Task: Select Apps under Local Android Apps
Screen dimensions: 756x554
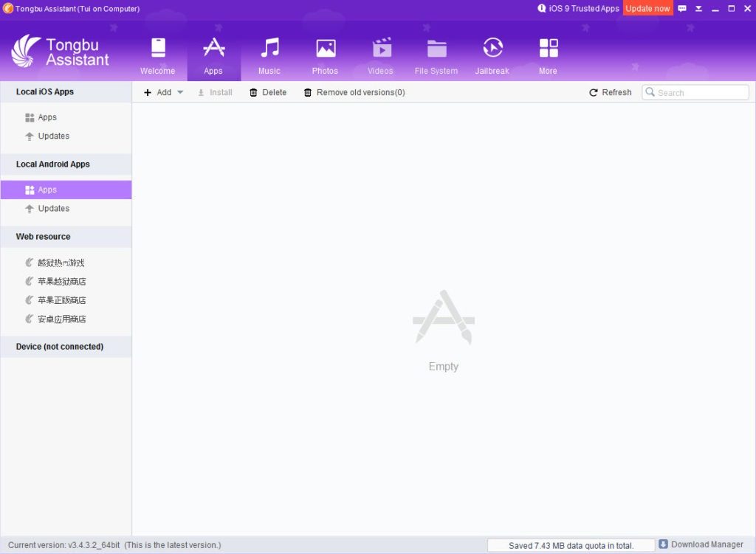Action: click(x=66, y=190)
